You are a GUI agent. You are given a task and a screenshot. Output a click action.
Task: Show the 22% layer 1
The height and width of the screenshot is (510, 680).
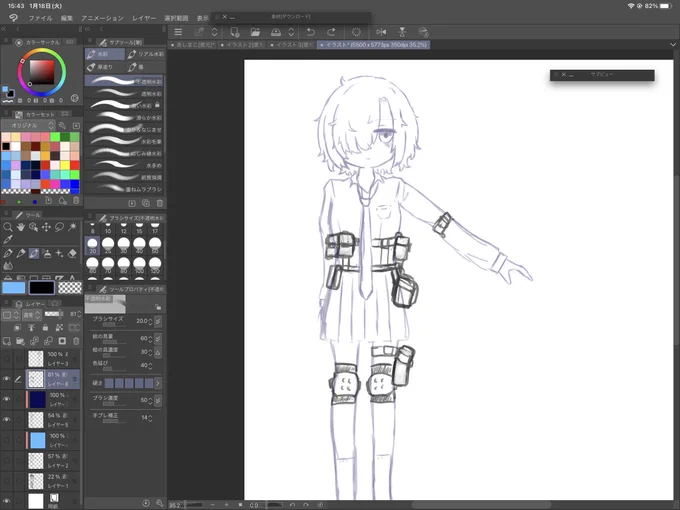tap(7, 481)
